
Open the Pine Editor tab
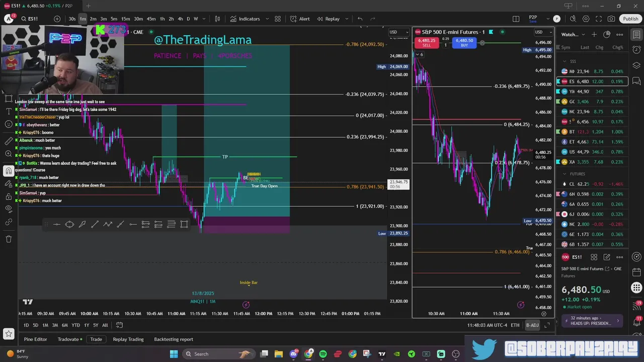[35, 339]
